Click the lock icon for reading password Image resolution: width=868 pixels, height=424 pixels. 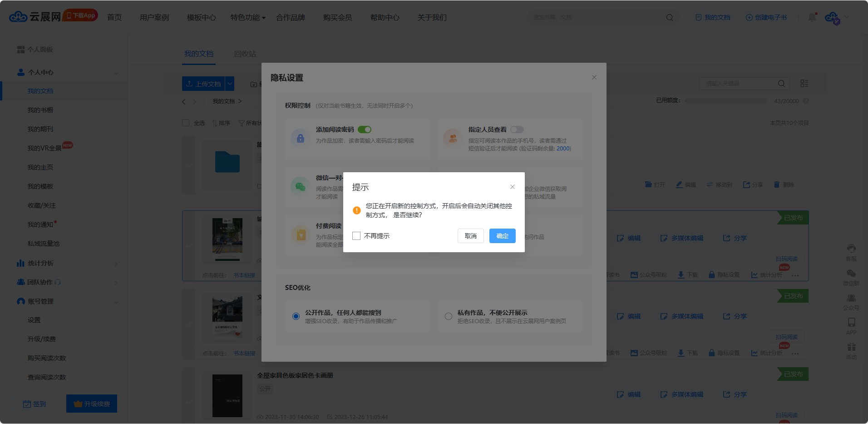(300, 138)
